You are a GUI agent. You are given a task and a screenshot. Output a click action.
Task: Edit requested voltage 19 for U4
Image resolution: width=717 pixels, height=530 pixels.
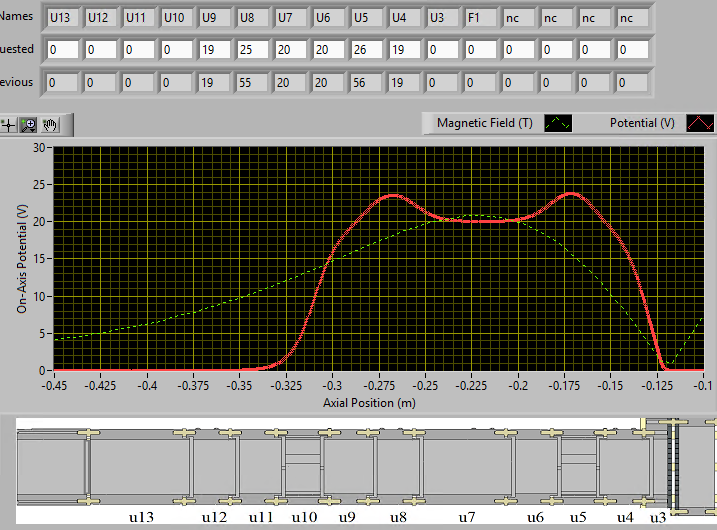[x=404, y=49]
